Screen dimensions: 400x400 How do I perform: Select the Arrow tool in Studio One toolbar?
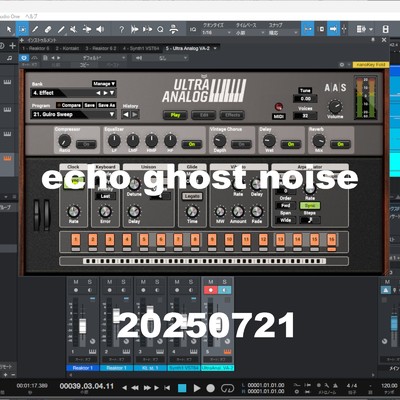click(x=9, y=29)
